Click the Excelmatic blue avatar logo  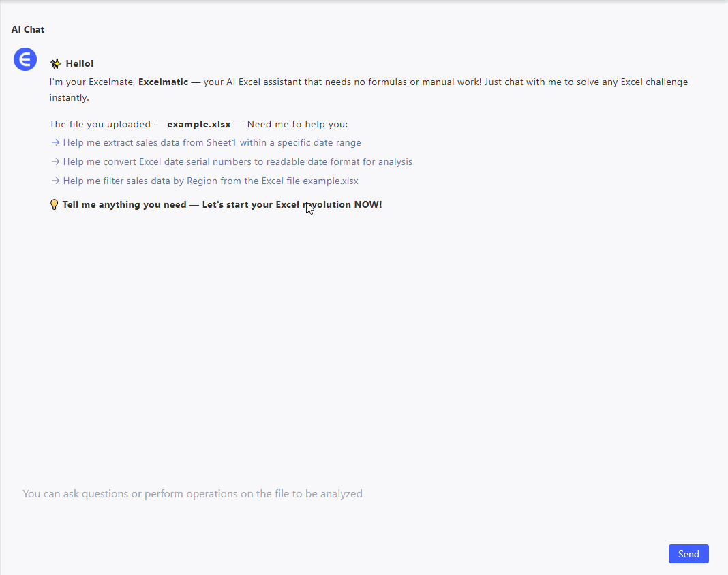click(25, 59)
